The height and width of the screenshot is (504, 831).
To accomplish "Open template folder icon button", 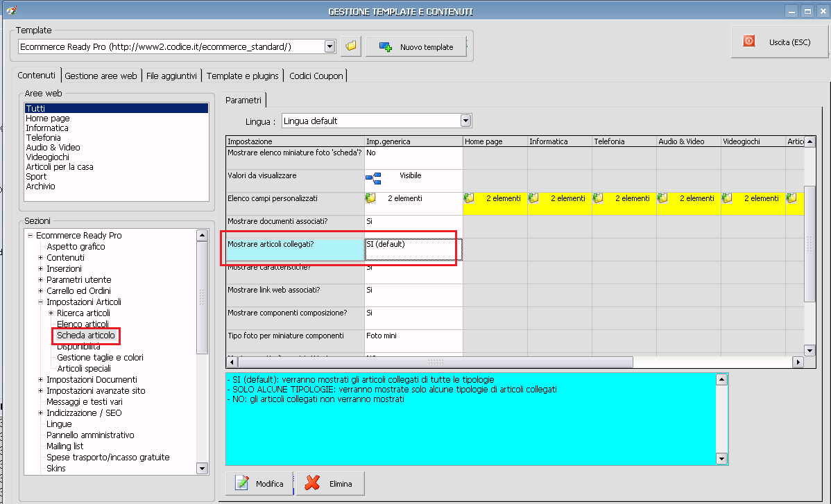I will point(351,46).
